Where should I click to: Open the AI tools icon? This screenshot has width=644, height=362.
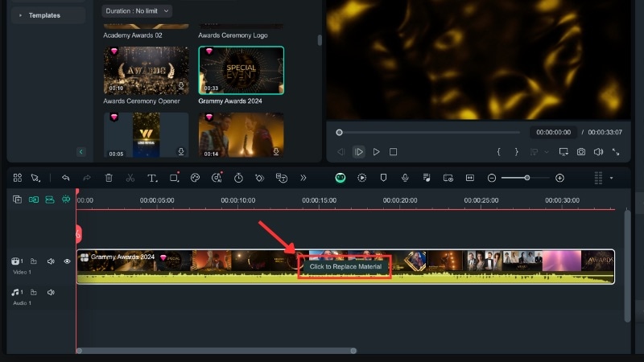(217, 177)
